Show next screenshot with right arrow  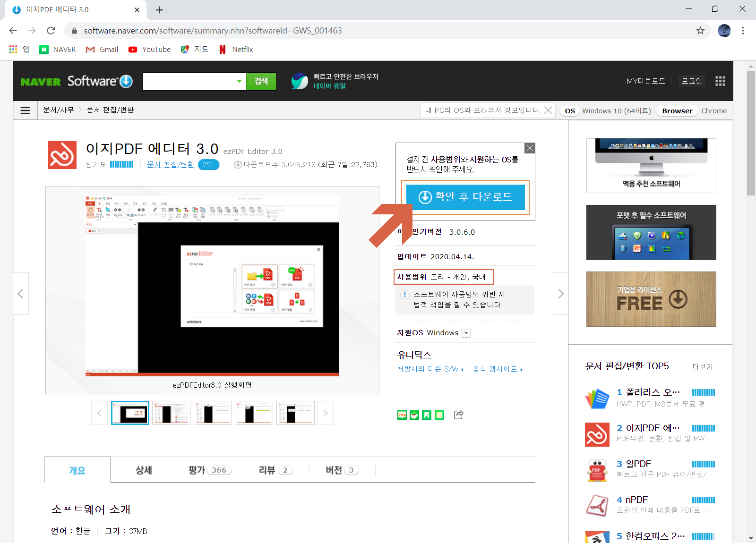tap(560, 294)
